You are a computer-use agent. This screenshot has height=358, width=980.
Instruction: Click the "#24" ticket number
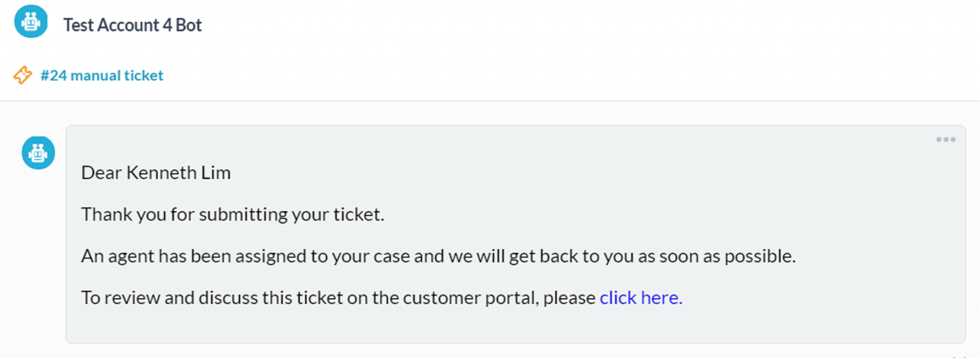[x=54, y=75]
